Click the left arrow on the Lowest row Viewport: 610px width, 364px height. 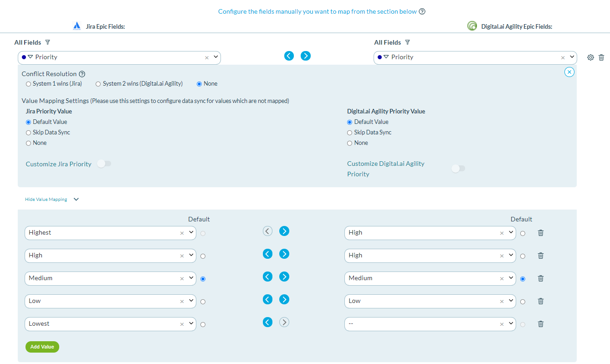267,322
